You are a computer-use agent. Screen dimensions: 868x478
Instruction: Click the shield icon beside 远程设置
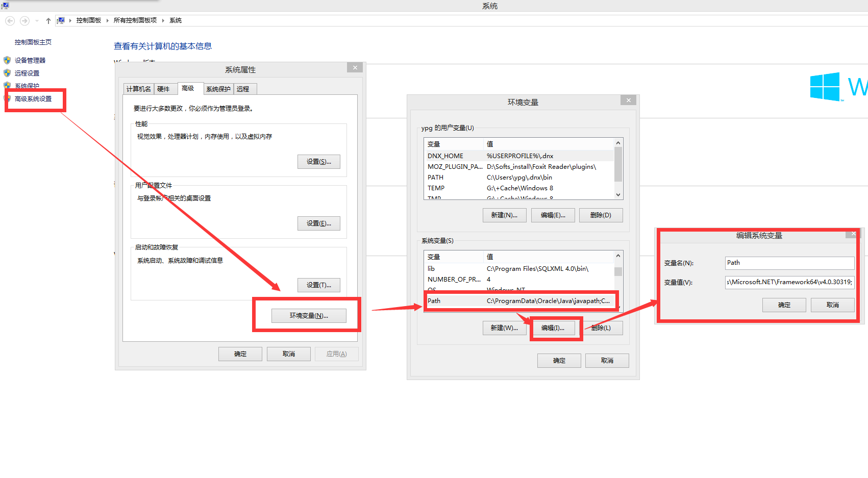[x=7, y=73]
